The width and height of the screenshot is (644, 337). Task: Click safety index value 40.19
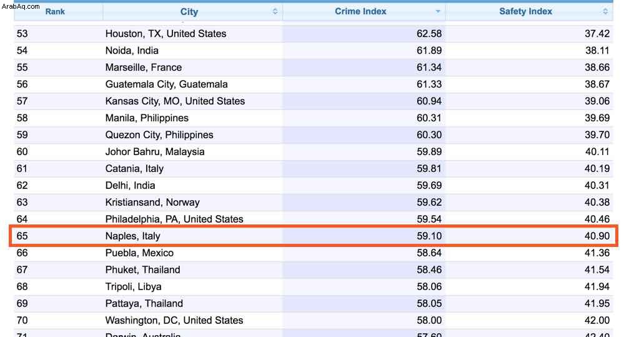pyautogui.click(x=597, y=169)
